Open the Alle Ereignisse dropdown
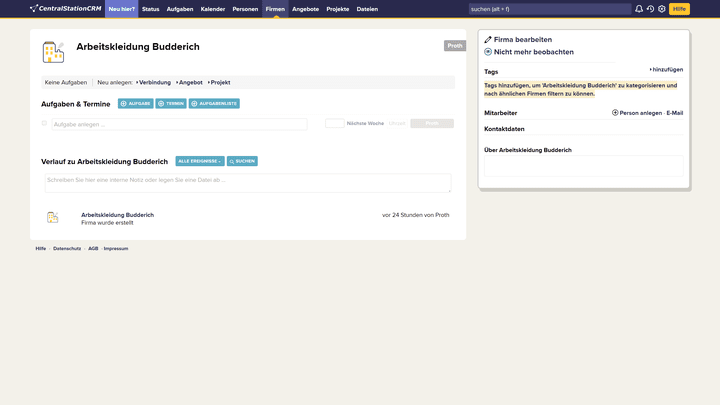 199,161
